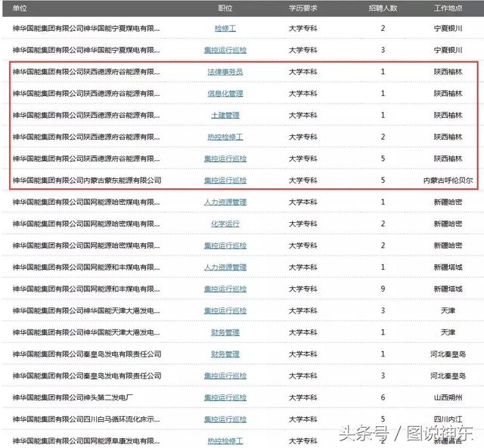This screenshot has width=484, height=448.
Task: Select 国网能源哈密煤电 unit name in 化学运行 row
Action: pyautogui.click(x=86, y=224)
